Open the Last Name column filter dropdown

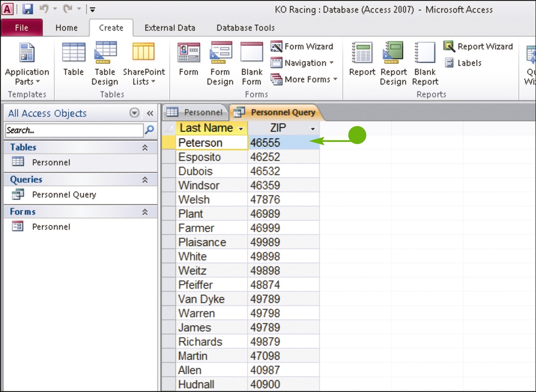[241, 129]
